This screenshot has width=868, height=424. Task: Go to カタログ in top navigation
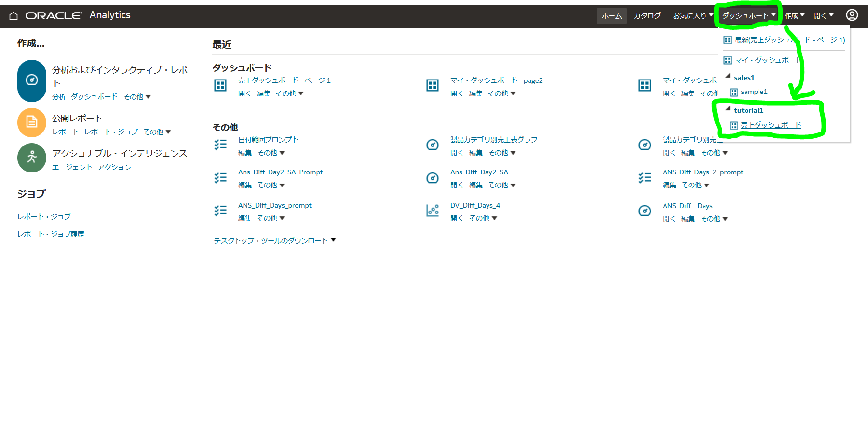point(647,16)
